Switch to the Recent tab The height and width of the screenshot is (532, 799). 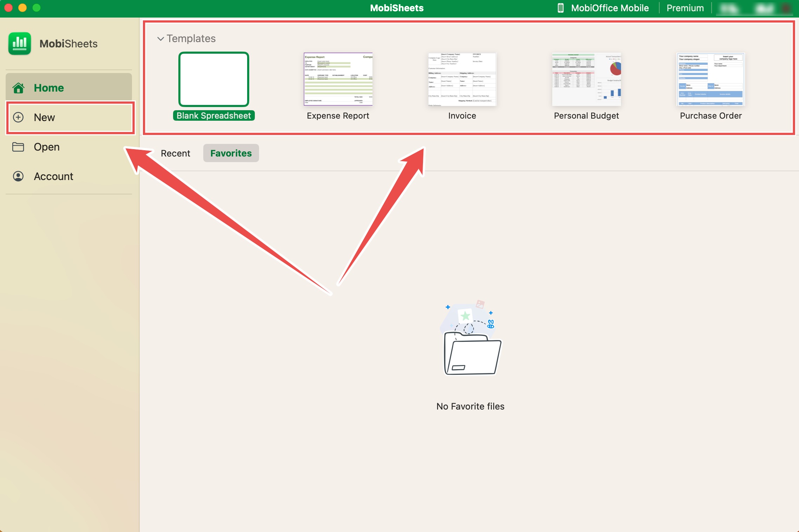[175, 153]
